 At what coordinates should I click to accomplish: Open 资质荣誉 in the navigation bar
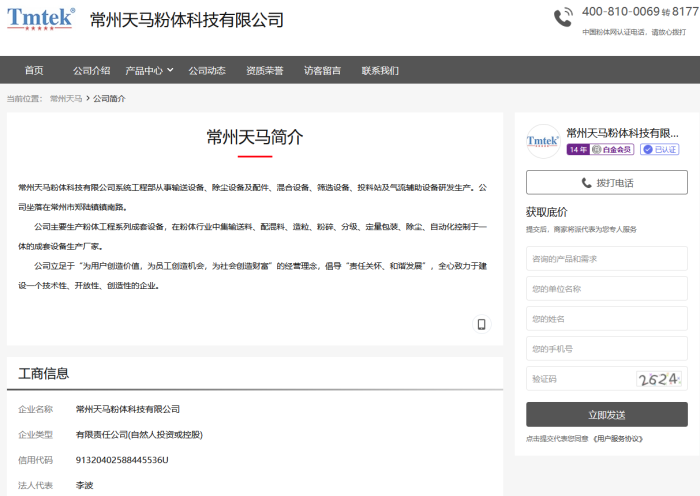click(x=265, y=70)
